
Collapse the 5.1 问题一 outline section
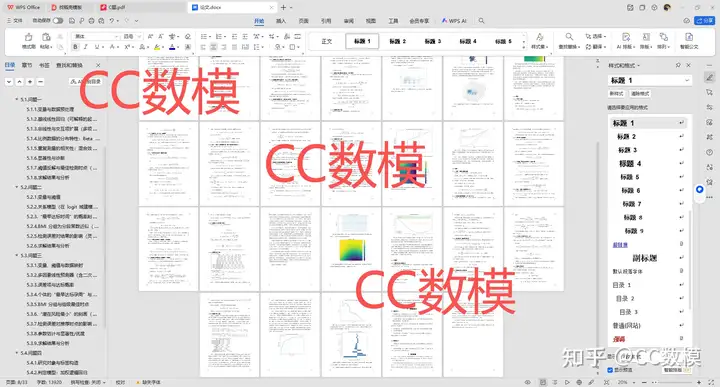point(17,99)
